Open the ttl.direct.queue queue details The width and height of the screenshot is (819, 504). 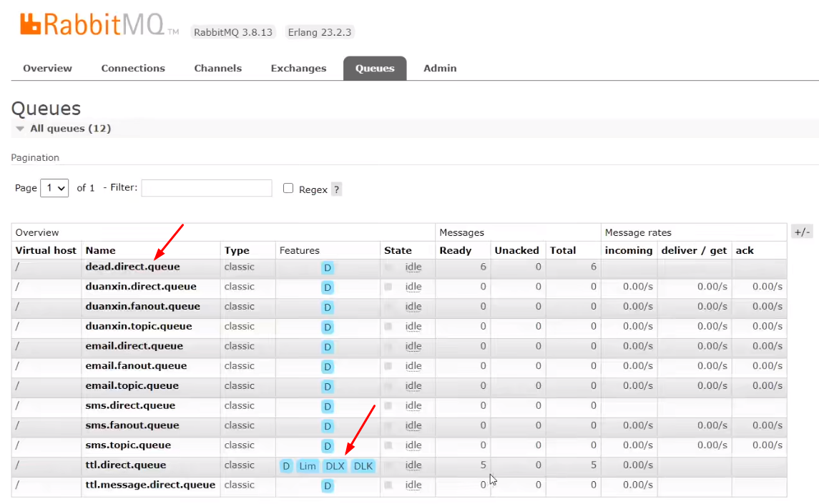click(125, 465)
